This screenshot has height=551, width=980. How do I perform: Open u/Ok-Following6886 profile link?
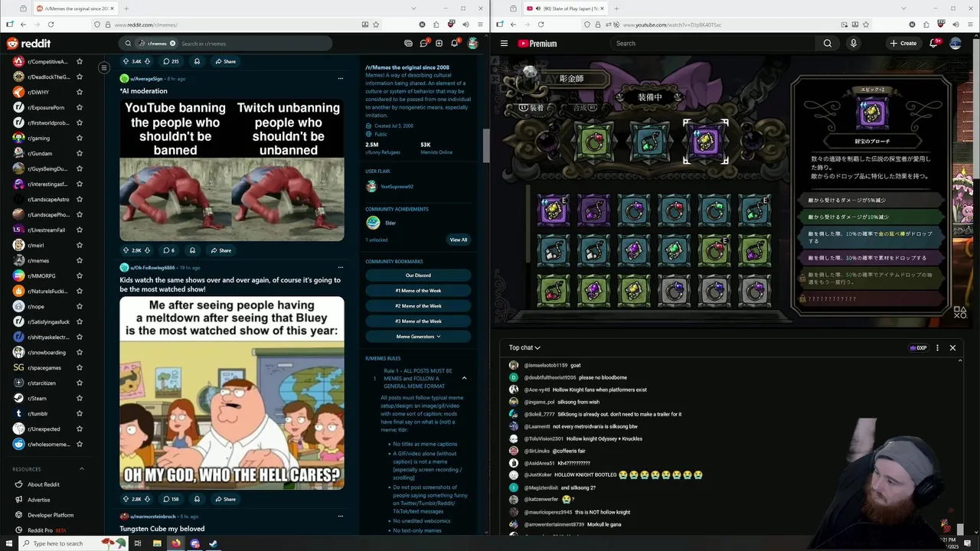coord(152,268)
